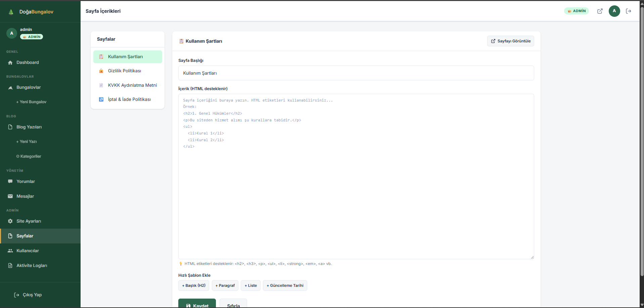This screenshot has width=644, height=308.
Task: Click the external link icon in top bar
Action: coord(600,11)
